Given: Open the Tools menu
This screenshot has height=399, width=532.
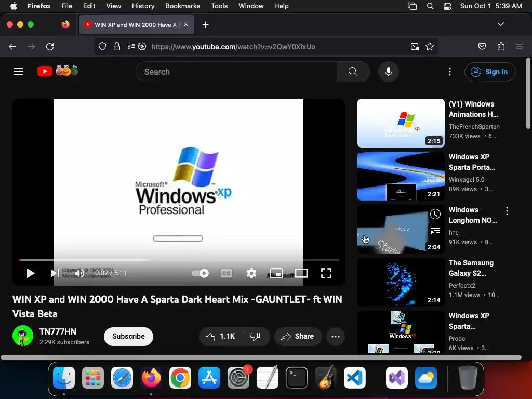Looking at the screenshot, I should [219, 6].
